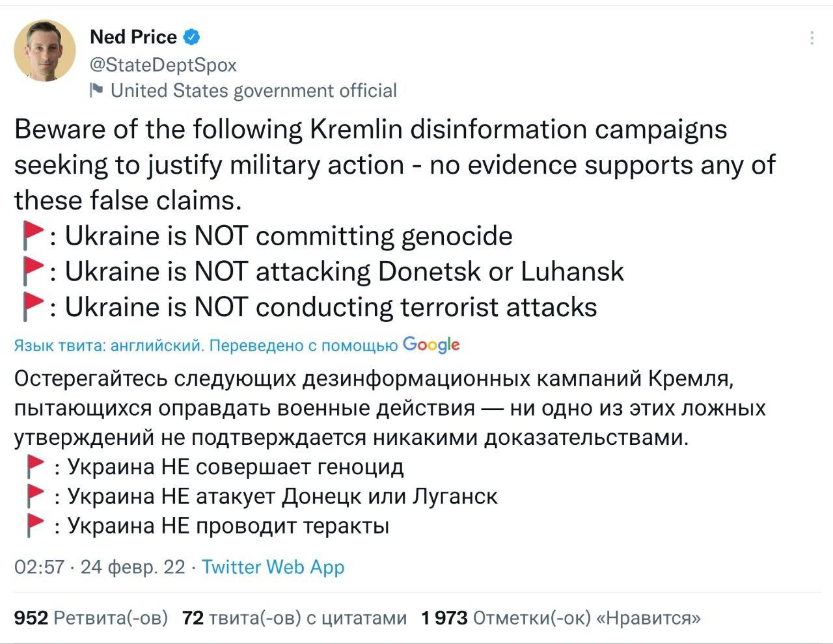This screenshot has width=833, height=644.
Task: Open the tweet's three-dot more menu
Action: [x=812, y=38]
